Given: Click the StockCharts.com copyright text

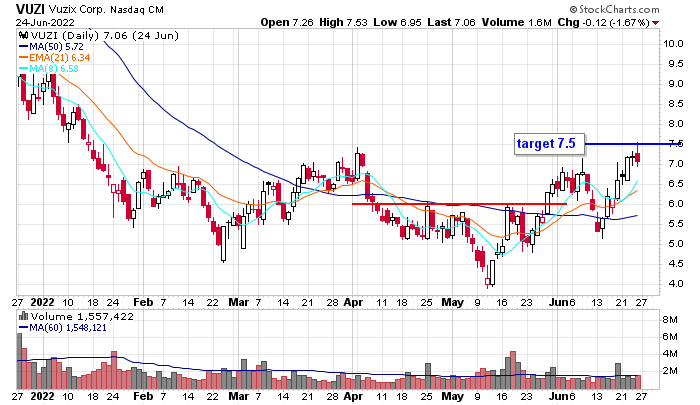Looking at the screenshot, I should point(614,9).
